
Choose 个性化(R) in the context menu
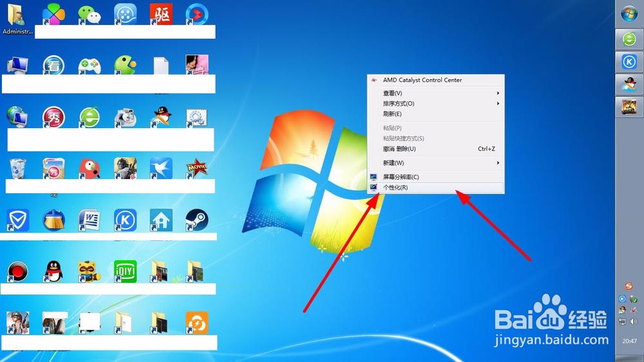pyautogui.click(x=436, y=187)
